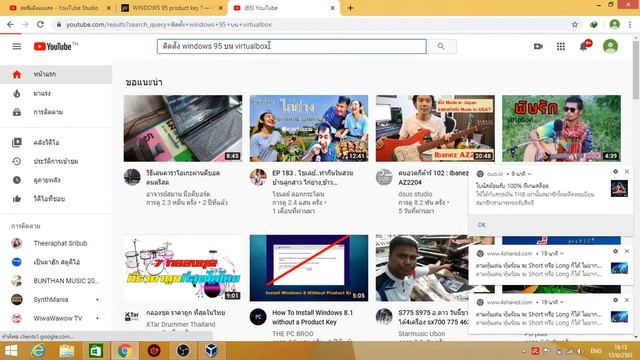Play the laptop keyboard video thumbnail 8:45
This screenshot has height=360, width=640.
point(183,129)
